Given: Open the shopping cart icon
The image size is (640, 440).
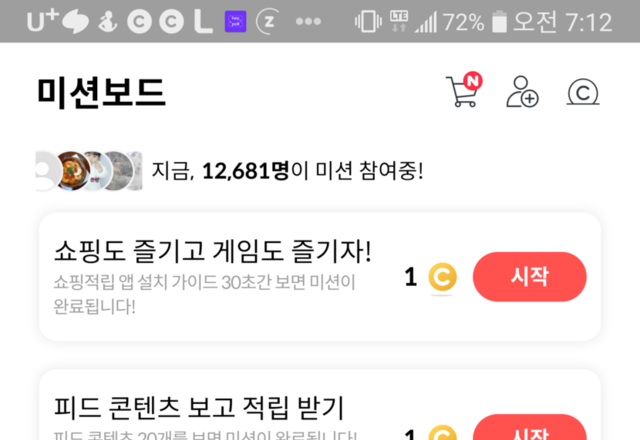Looking at the screenshot, I should pyautogui.click(x=462, y=92).
